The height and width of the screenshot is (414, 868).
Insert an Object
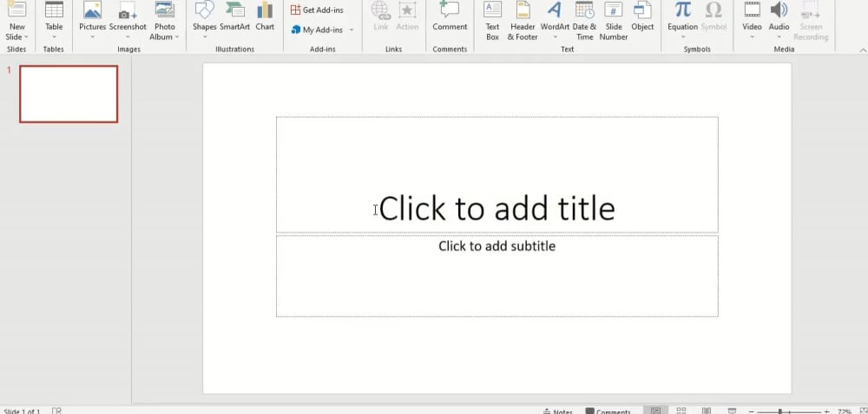tap(642, 16)
